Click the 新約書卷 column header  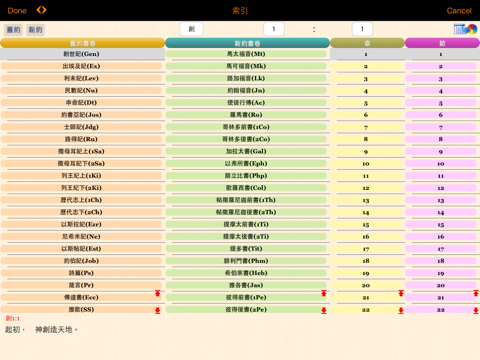coord(247,43)
